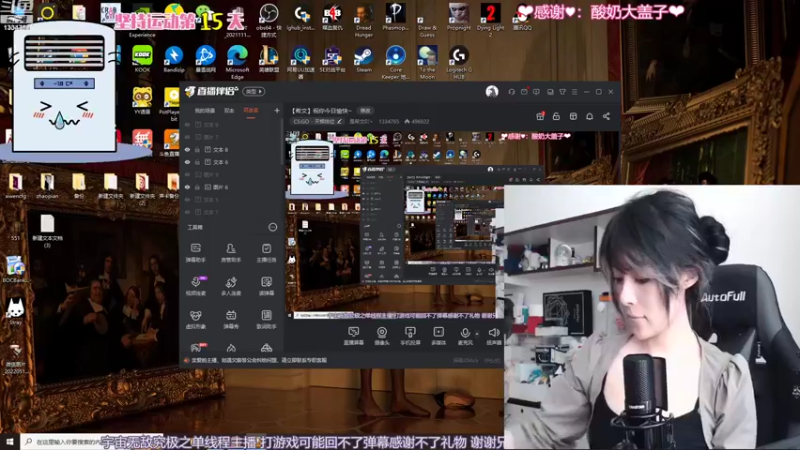800x450 pixels.
Task: Click the padlock icon in stream header
Action: (556, 116)
